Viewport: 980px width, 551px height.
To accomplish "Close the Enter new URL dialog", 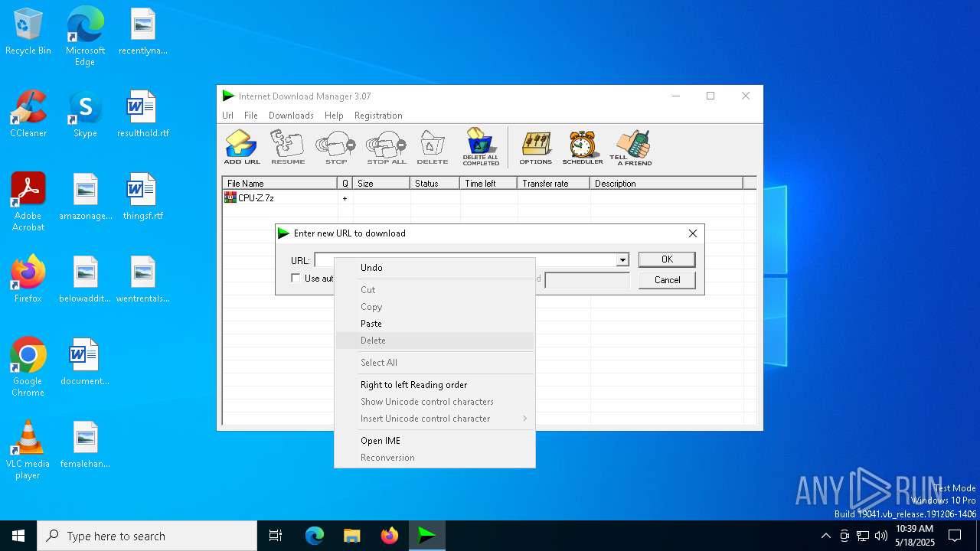I will click(693, 233).
